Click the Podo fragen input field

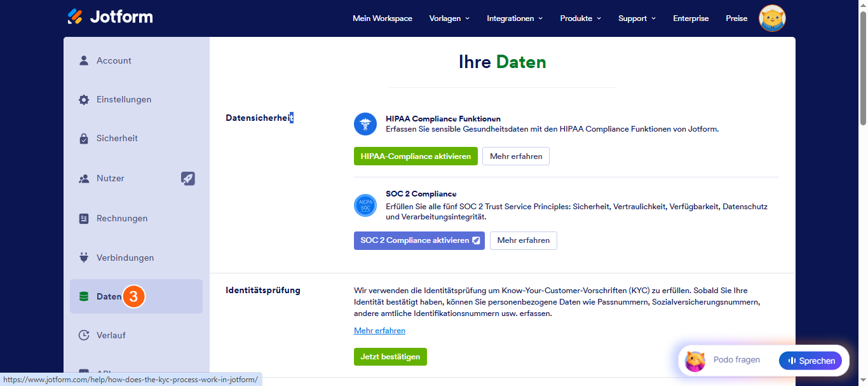pos(736,360)
